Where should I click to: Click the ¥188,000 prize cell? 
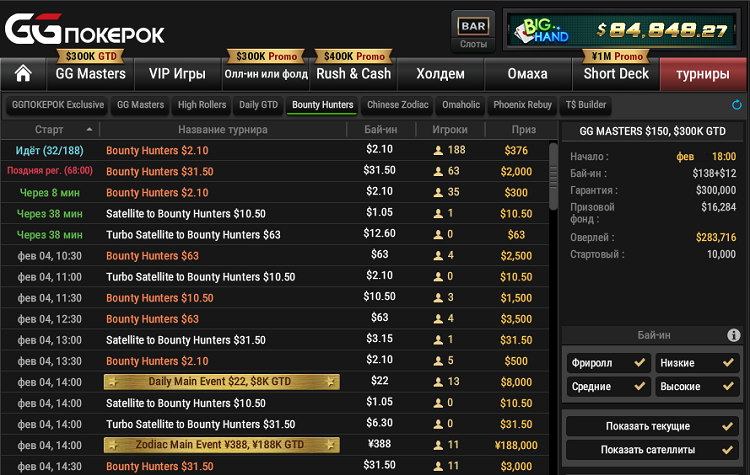coord(516,445)
